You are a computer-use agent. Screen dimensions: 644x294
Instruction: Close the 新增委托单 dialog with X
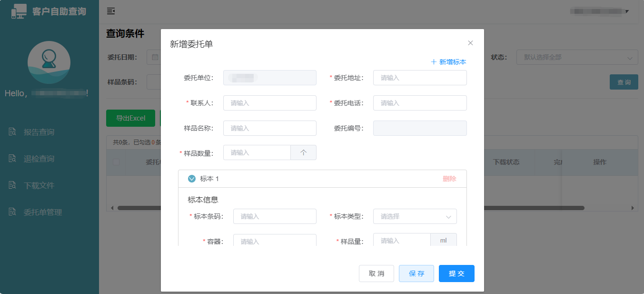pos(470,43)
